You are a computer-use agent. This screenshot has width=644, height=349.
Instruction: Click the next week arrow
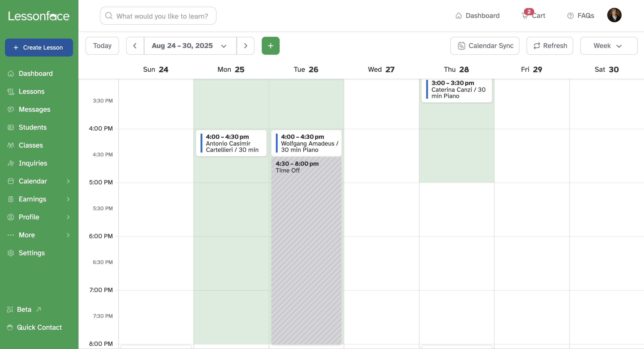click(246, 46)
